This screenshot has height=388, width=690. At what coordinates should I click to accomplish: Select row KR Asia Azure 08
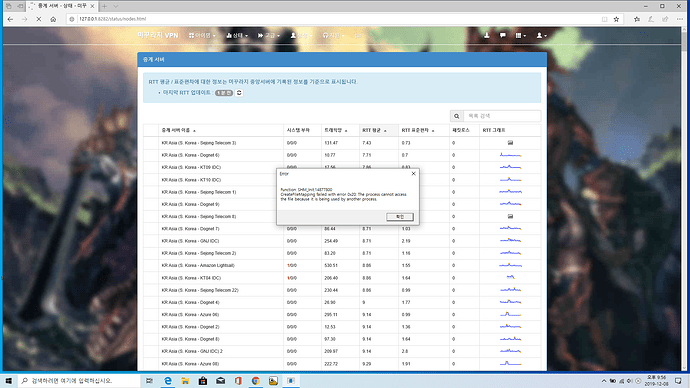(x=342, y=364)
